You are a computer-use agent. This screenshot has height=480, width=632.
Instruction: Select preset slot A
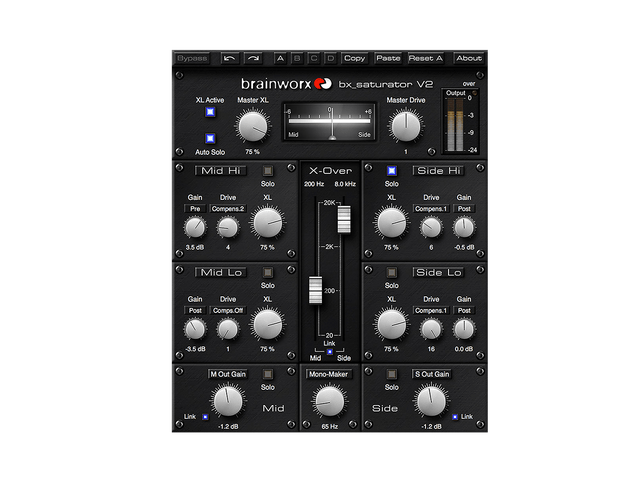[x=280, y=58]
